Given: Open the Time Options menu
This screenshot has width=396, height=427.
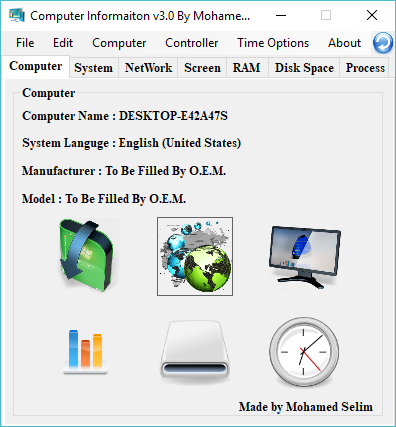Looking at the screenshot, I should (273, 43).
